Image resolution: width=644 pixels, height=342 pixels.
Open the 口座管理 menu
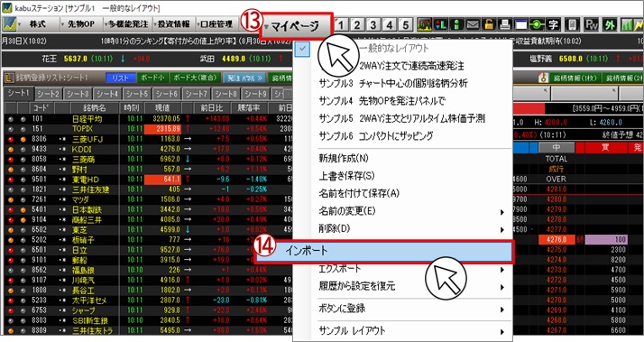tap(216, 24)
